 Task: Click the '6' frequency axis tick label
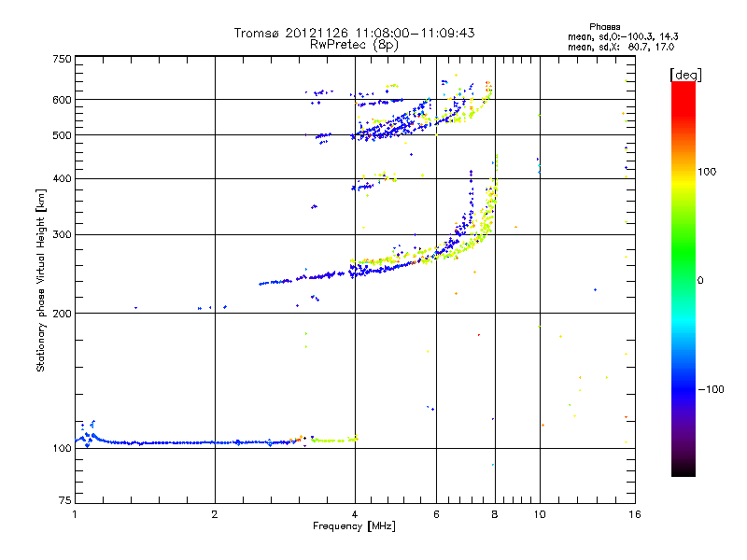tap(436, 514)
